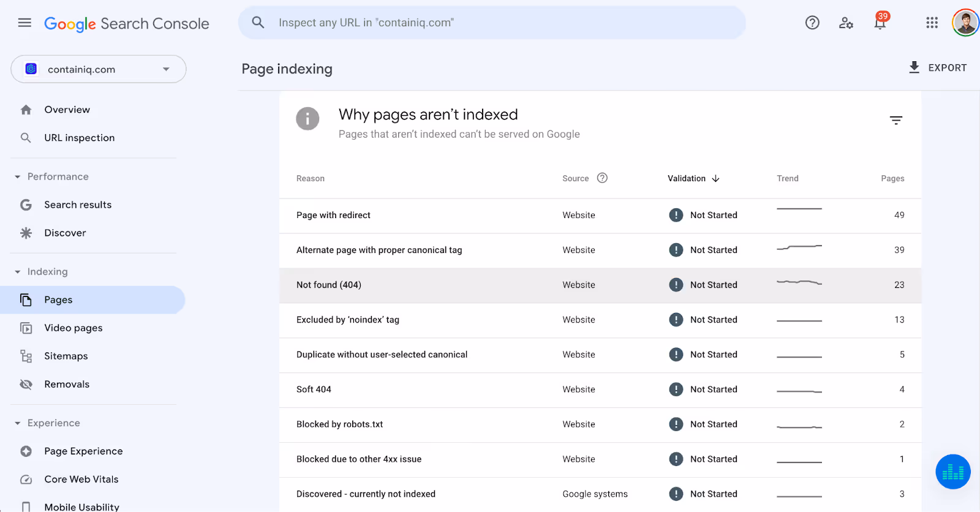Click the Not Started status icon for Soft 404
This screenshot has width=980, height=512.
(676, 390)
